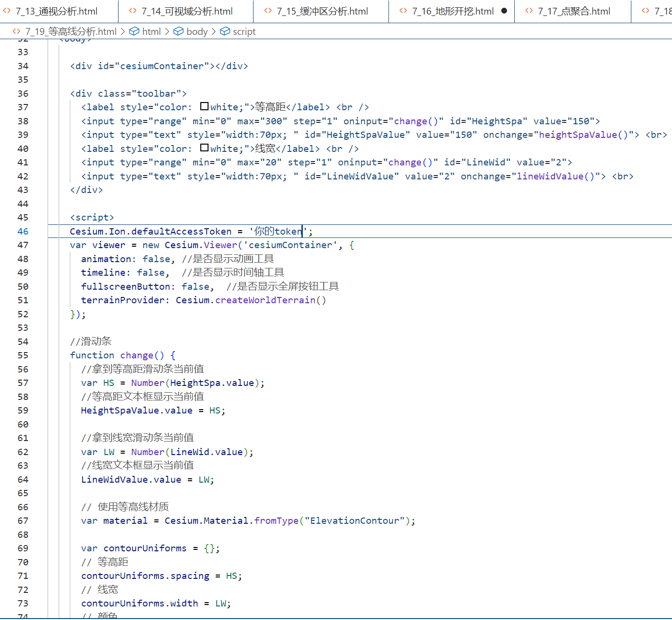Click the script element symbol icon in breadcrumb

coord(225,31)
